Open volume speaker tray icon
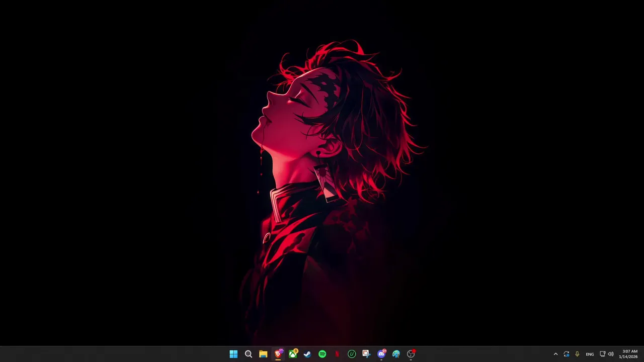Viewport: 644px width, 362px height. tap(611, 354)
